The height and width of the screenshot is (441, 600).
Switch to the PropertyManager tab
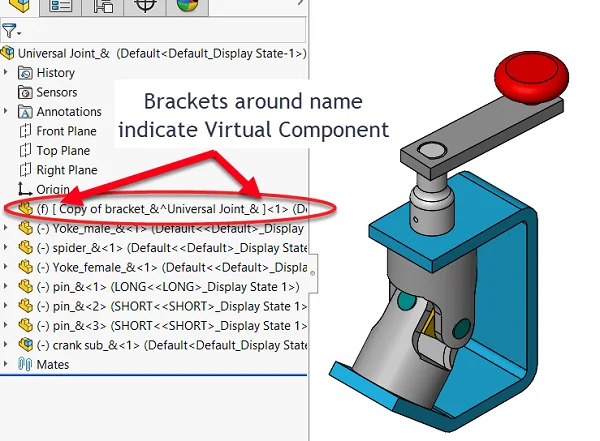(61, 6)
